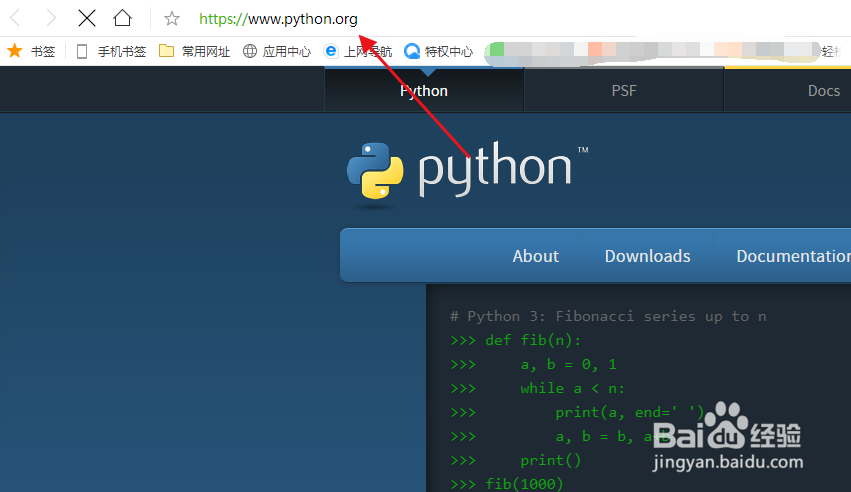Stop page loading with the X icon

point(86,18)
